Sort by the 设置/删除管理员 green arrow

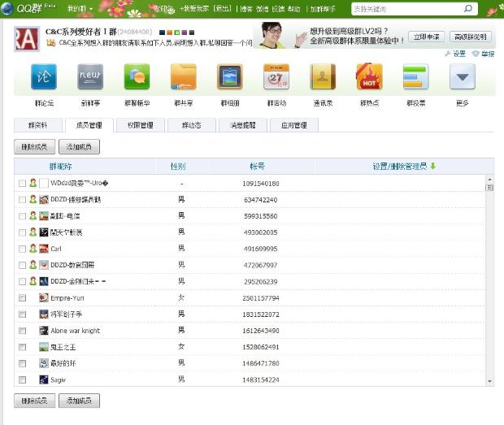point(432,166)
